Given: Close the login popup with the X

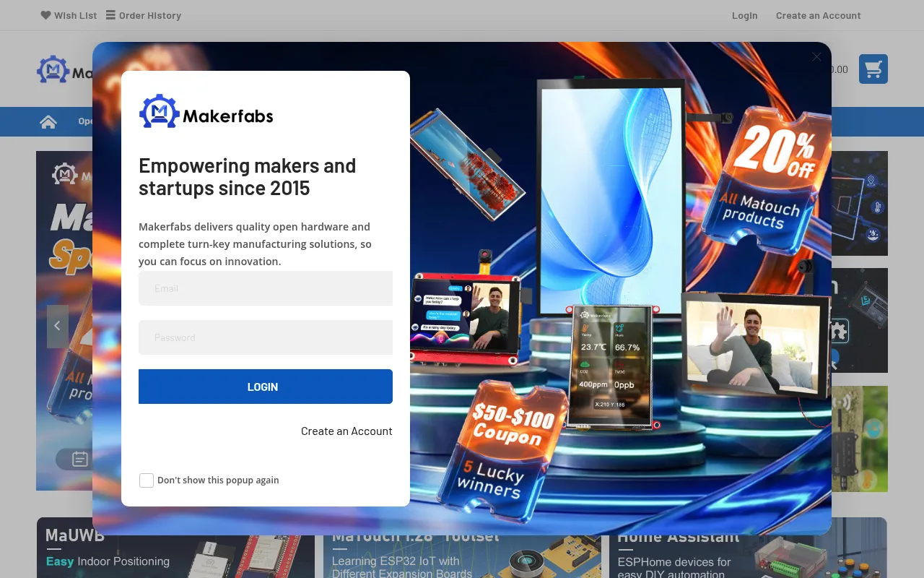Looking at the screenshot, I should coord(816,57).
